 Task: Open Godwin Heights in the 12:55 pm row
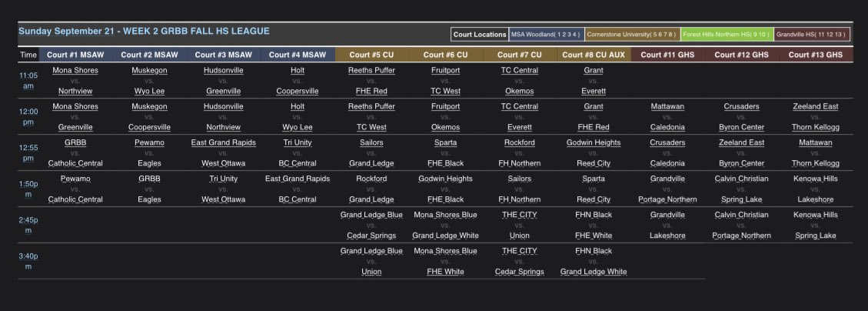[594, 142]
